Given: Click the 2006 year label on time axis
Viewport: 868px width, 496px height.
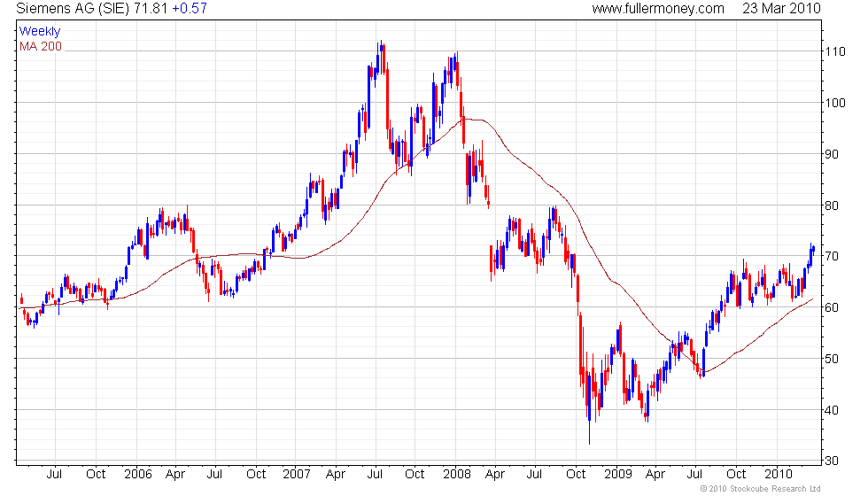Looking at the screenshot, I should [x=138, y=474].
